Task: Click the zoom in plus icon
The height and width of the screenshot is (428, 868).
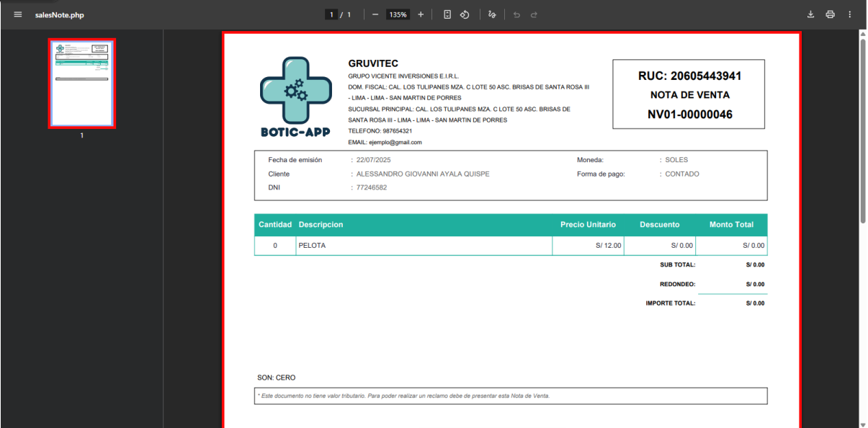Action: tap(421, 14)
